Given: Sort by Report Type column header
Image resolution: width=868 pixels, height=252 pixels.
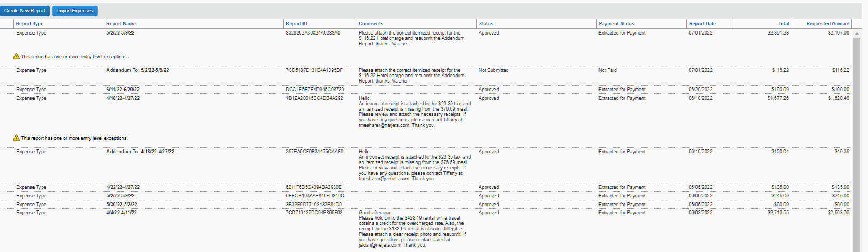Looking at the screenshot, I should (x=30, y=24).
